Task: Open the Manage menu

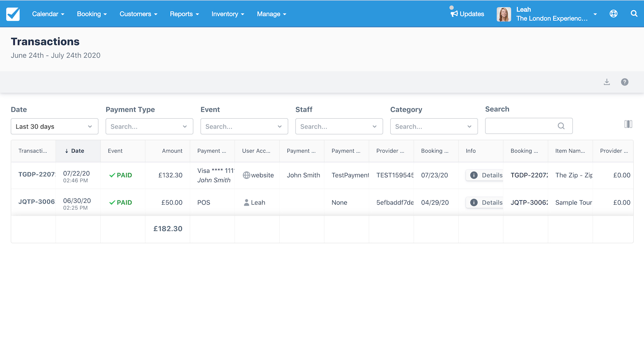Action: tap(272, 14)
